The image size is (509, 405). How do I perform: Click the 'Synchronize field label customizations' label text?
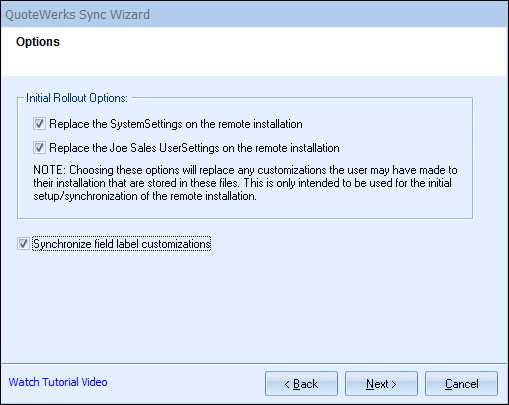(122, 244)
